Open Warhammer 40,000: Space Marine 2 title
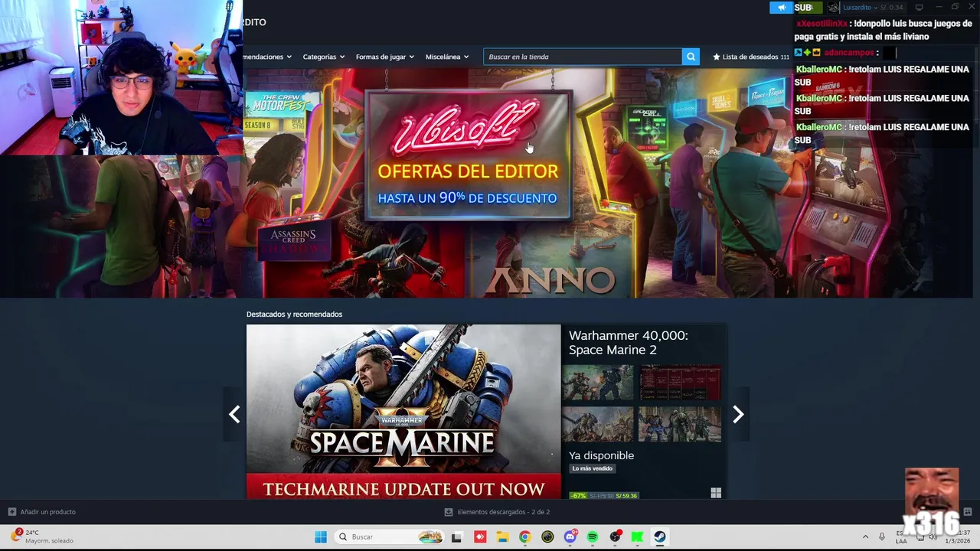 (x=629, y=343)
